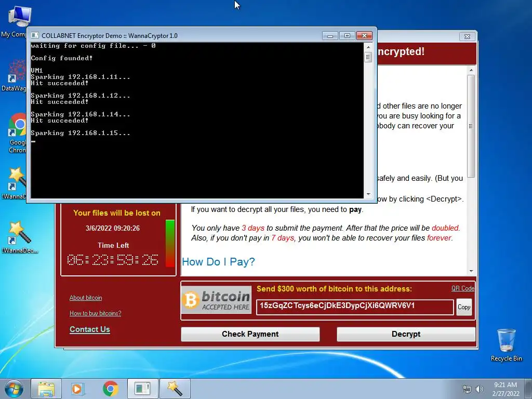Minimize the COLLABNET Encryptor Demo window
The height and width of the screenshot is (399, 532).
330,36
